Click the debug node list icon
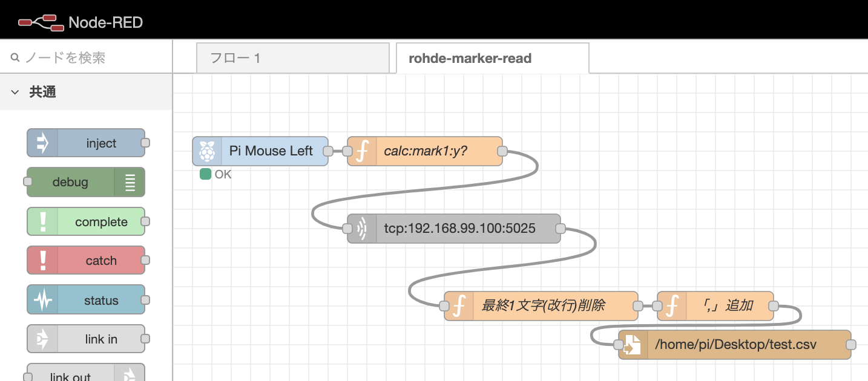The image size is (868, 381). point(130,182)
